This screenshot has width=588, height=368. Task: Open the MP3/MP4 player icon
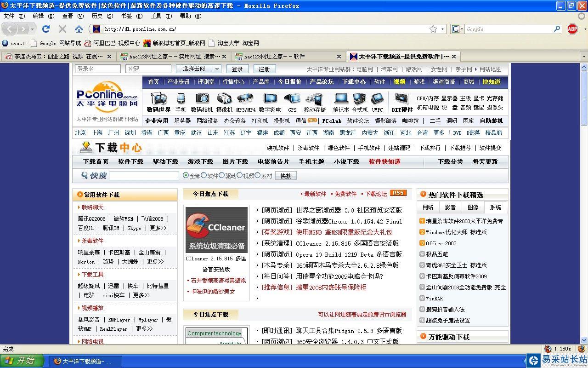pyautogui.click(x=245, y=98)
